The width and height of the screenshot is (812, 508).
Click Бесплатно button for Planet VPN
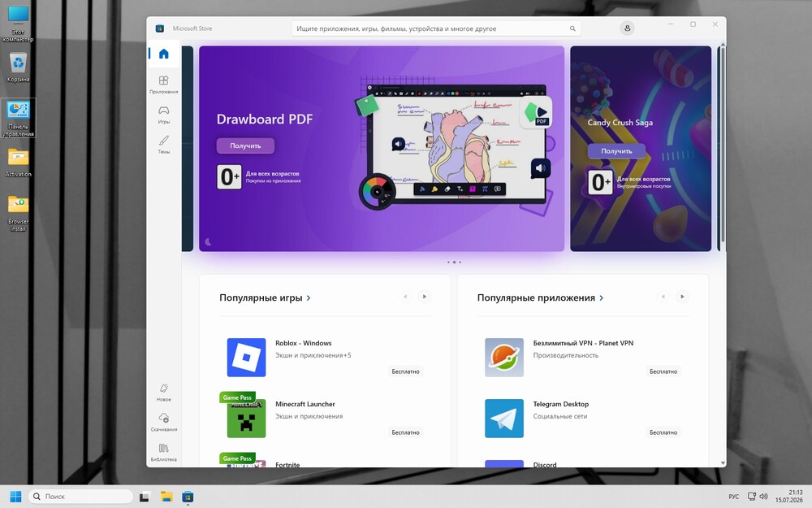663,371
